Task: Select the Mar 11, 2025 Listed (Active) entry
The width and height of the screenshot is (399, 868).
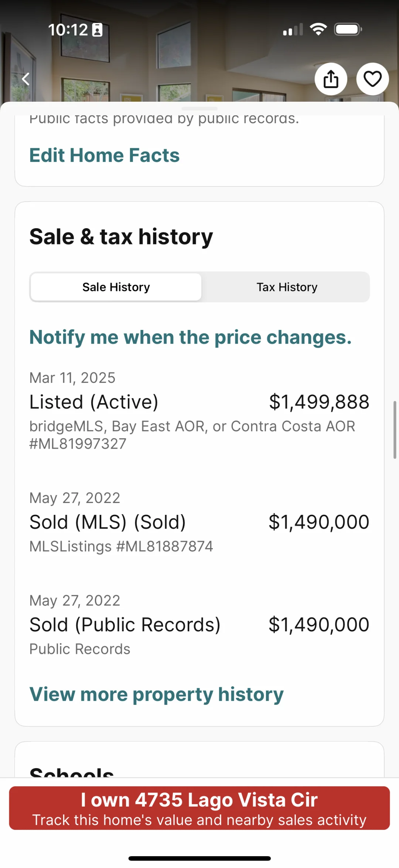Action: 199,411
